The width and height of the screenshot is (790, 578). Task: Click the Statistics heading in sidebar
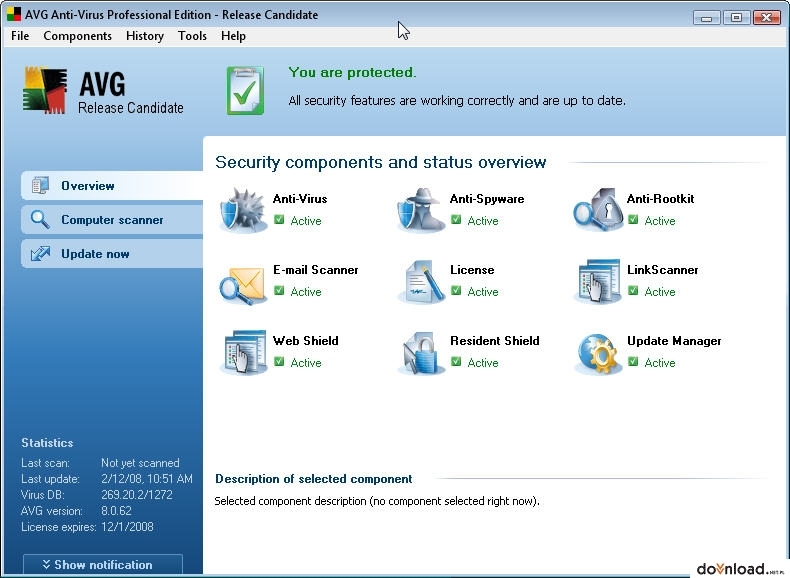[47, 443]
